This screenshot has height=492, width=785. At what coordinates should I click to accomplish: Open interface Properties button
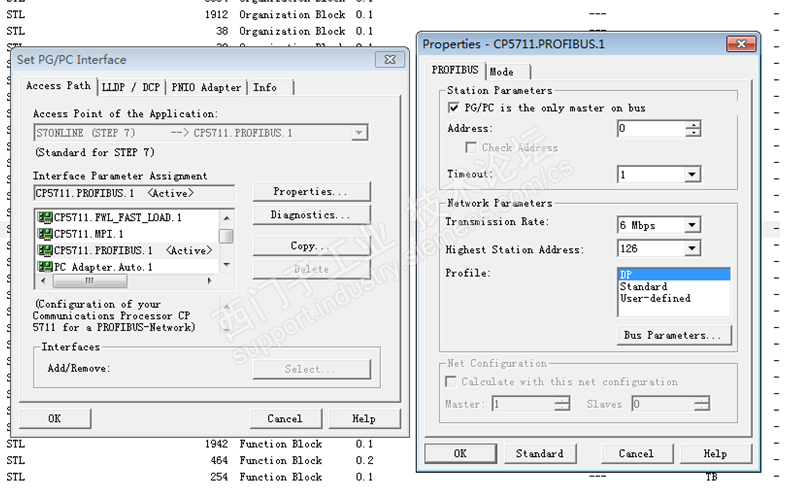(x=311, y=192)
